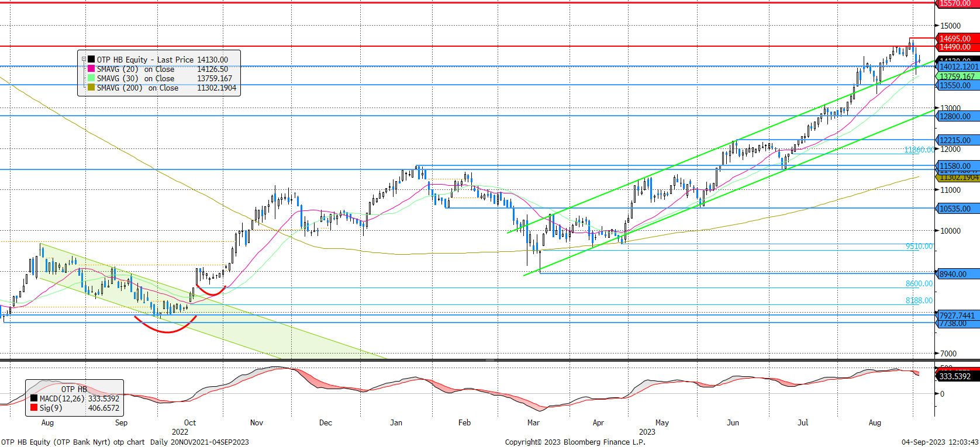Click the Oct axis month label
The image size is (980, 447).
point(190,422)
